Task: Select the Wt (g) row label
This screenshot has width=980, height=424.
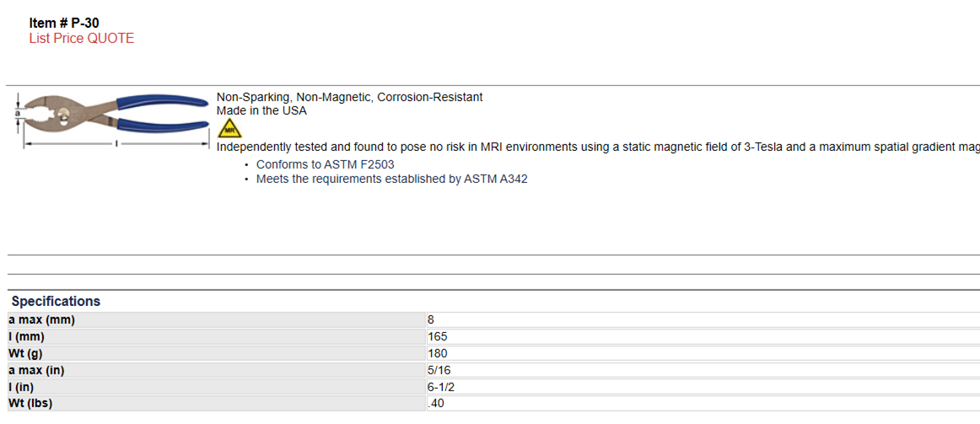Action: point(217,353)
